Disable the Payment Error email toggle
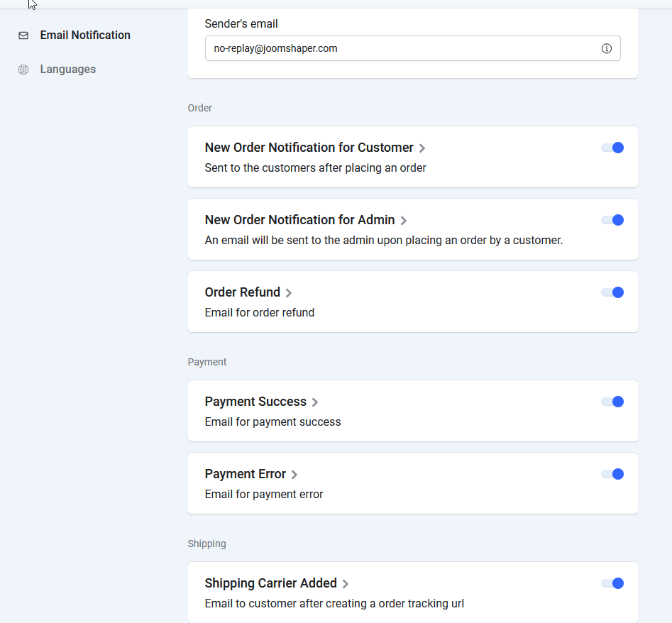672x623 pixels. 612,474
